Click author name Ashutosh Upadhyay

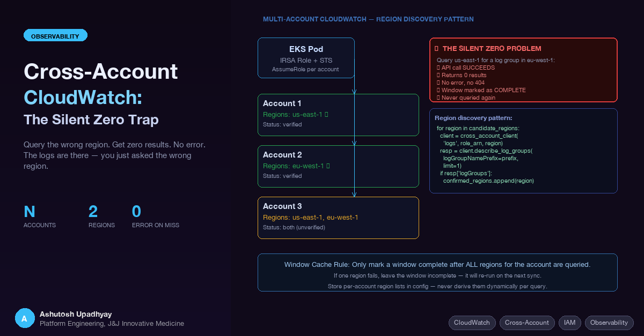76,314
